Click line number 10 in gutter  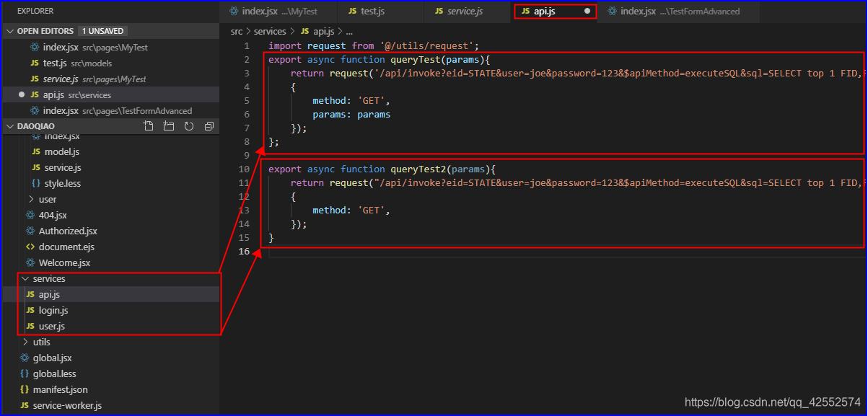(x=244, y=169)
